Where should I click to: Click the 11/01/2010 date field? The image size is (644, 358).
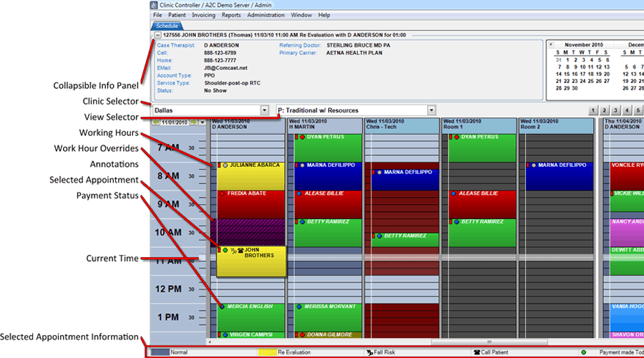pyautogui.click(x=175, y=122)
